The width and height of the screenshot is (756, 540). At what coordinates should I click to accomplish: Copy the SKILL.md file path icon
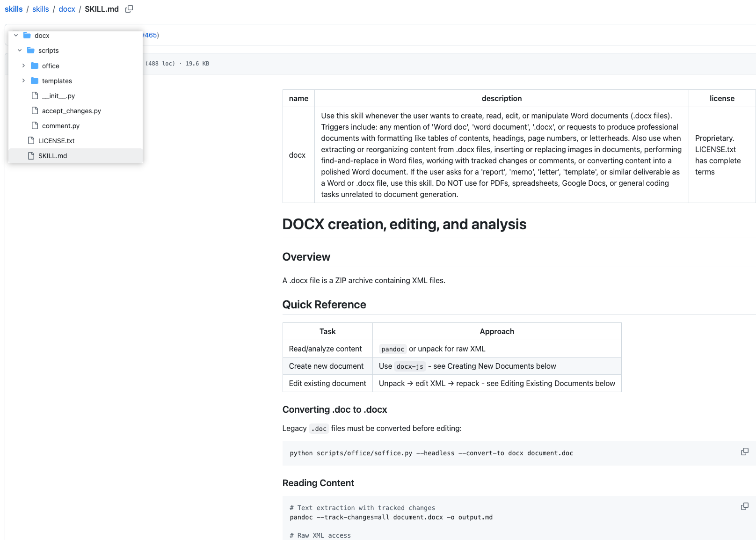point(129,9)
